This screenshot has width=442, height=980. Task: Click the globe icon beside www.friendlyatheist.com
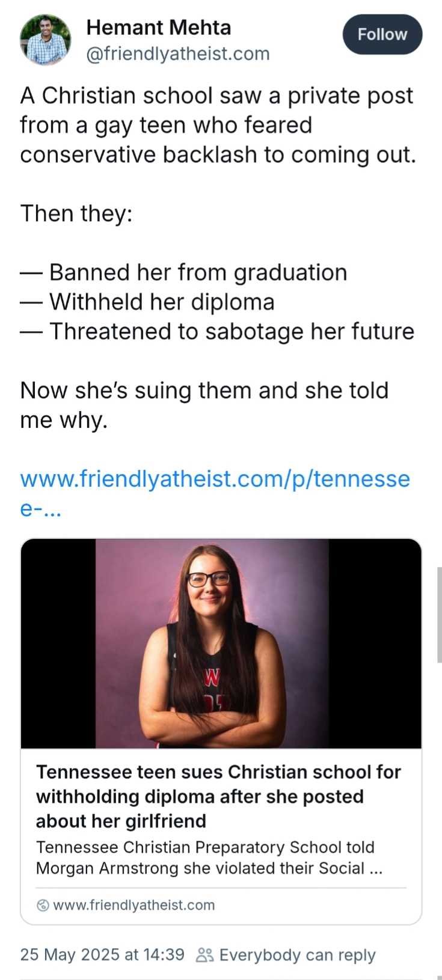pyautogui.click(x=43, y=905)
